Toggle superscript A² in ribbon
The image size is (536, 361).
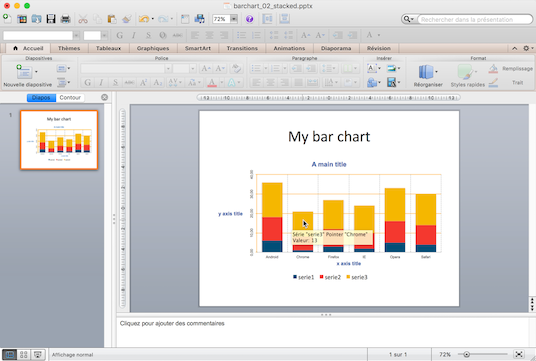(144, 82)
